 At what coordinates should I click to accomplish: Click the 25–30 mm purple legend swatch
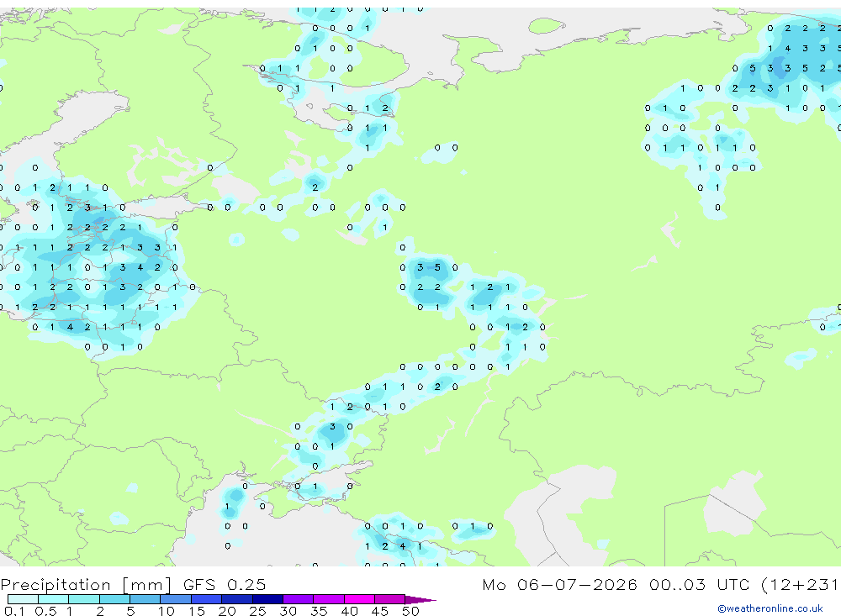click(x=267, y=599)
